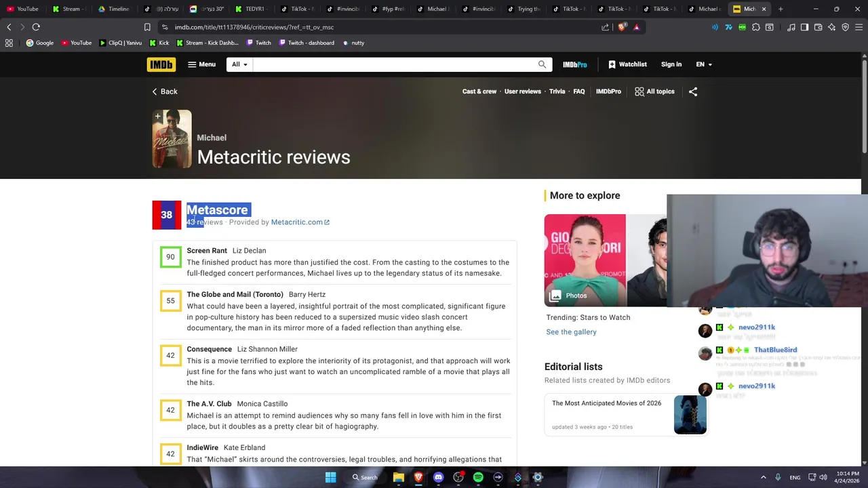Click reviewer name 'Monica Castillo'
868x488 pixels.
pyautogui.click(x=262, y=404)
